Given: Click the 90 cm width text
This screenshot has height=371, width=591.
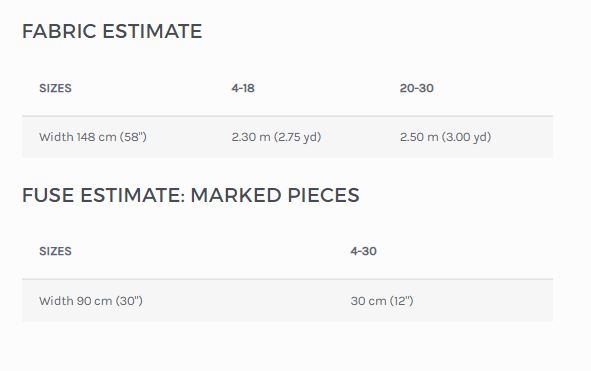Looking at the screenshot, I should pos(94,301).
